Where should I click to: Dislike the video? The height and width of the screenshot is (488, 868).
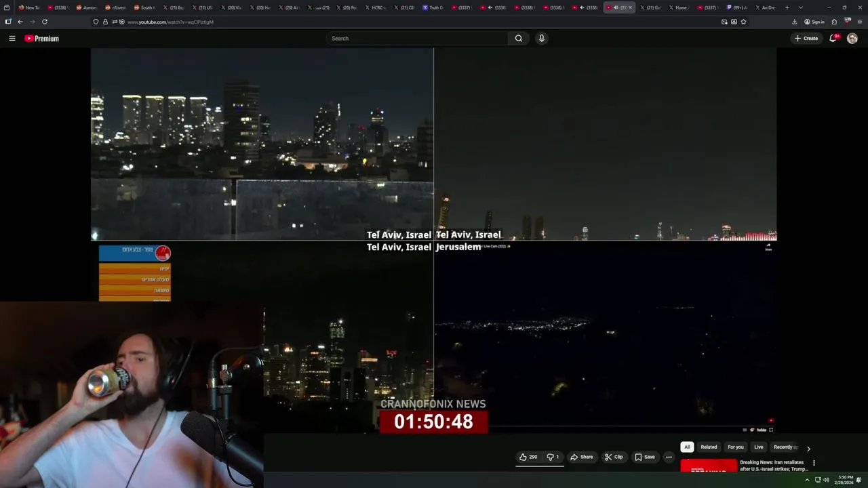pos(553,457)
